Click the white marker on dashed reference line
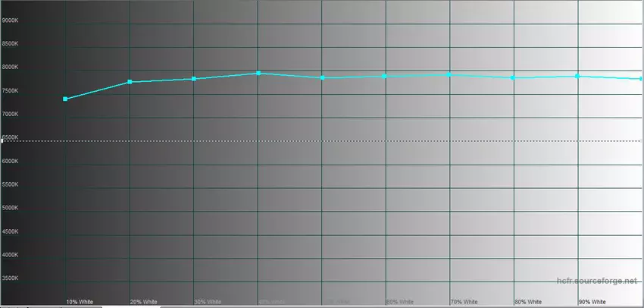644x308 pixels. click(x=3, y=141)
